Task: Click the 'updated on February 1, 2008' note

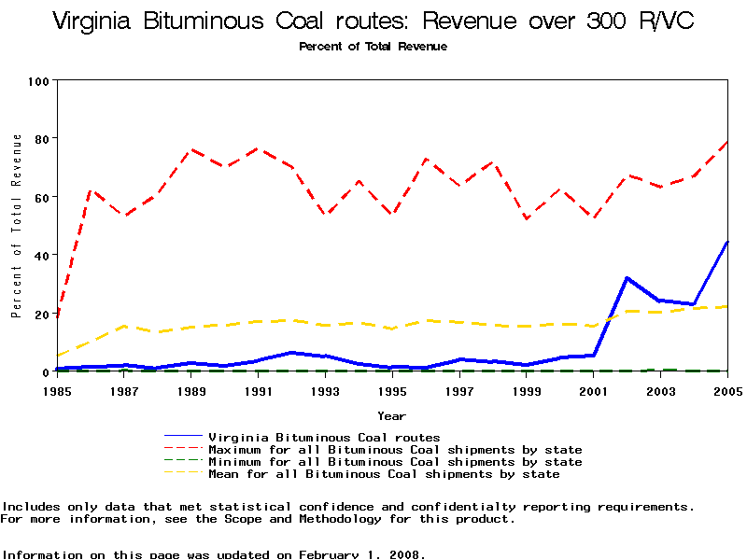Action: click(x=213, y=554)
